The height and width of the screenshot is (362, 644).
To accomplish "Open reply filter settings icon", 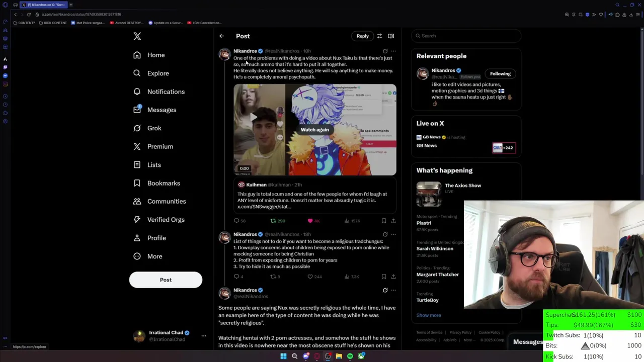I will point(379,36).
